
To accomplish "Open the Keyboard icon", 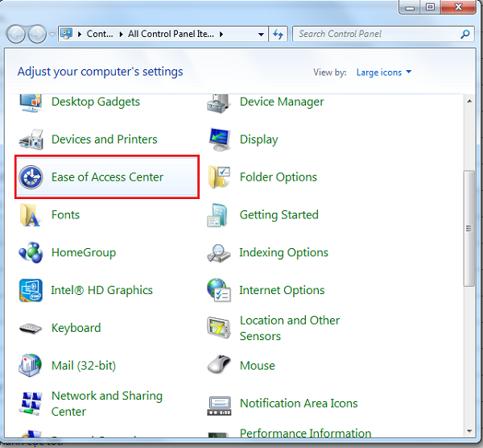I will (31, 329).
